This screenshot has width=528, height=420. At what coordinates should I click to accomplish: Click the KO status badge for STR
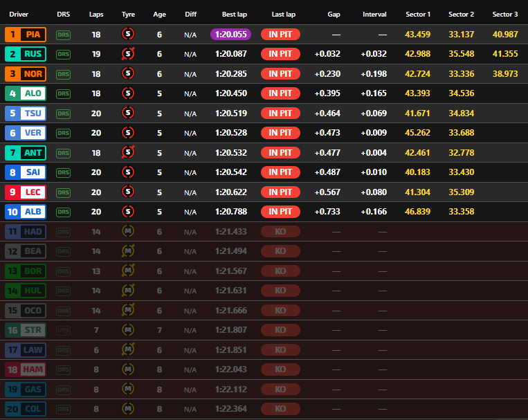click(x=280, y=330)
